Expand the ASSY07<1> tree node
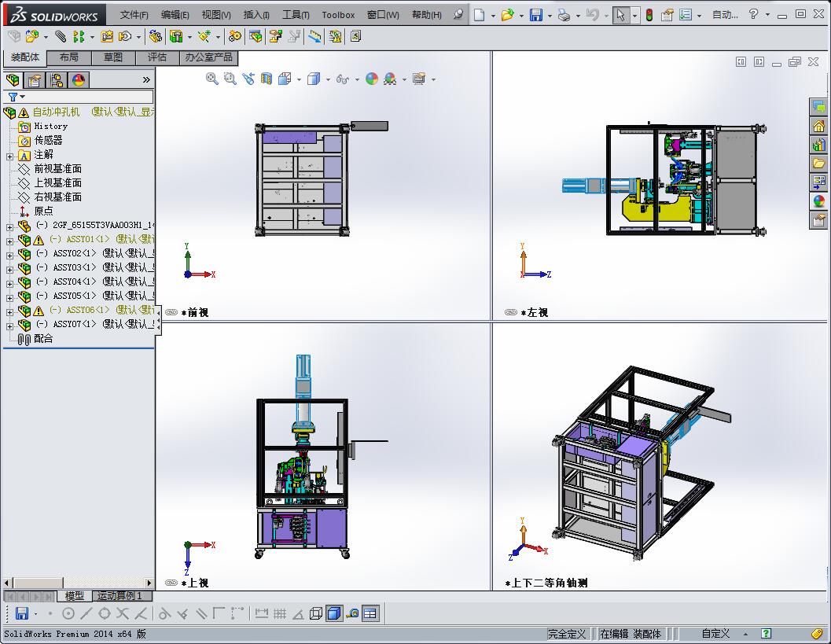 (x=9, y=326)
